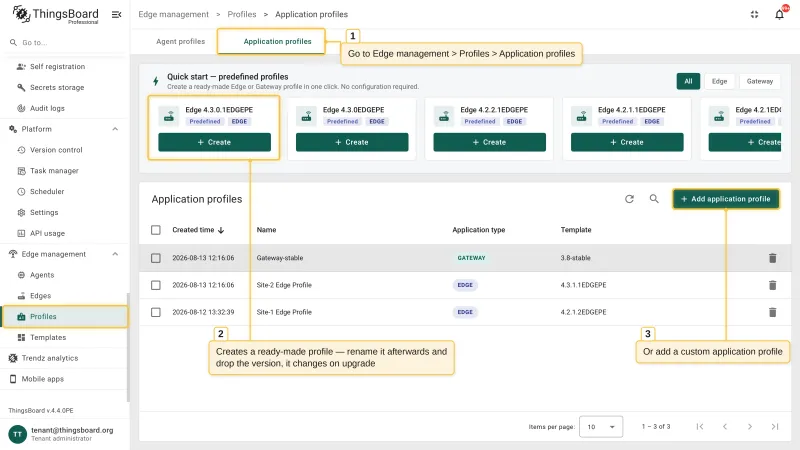Click the Go to search field

[x=65, y=42]
